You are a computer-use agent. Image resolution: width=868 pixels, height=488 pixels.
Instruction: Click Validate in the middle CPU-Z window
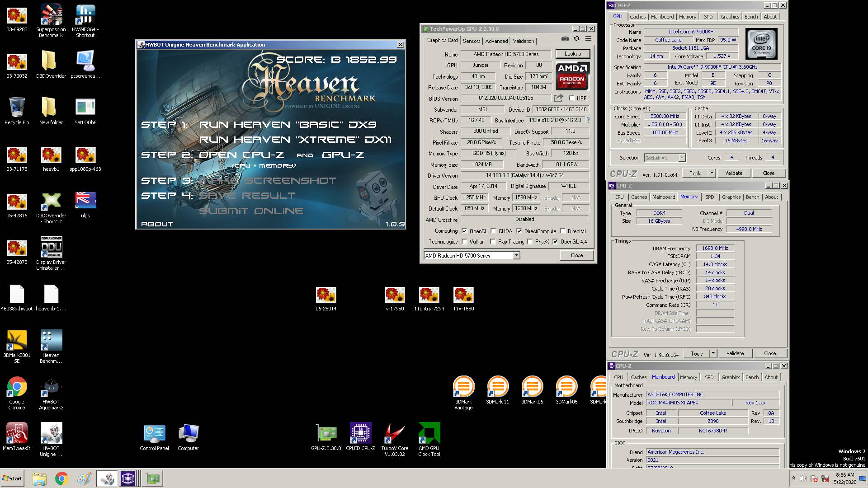[735, 353]
